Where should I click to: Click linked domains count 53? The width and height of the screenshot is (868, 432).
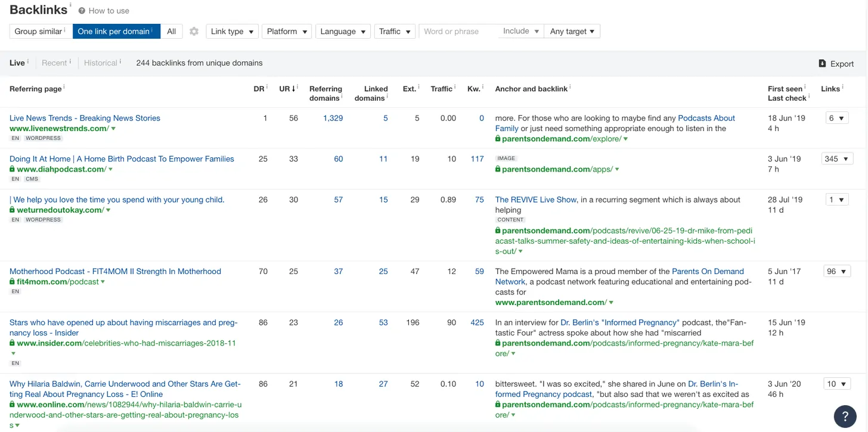click(383, 323)
